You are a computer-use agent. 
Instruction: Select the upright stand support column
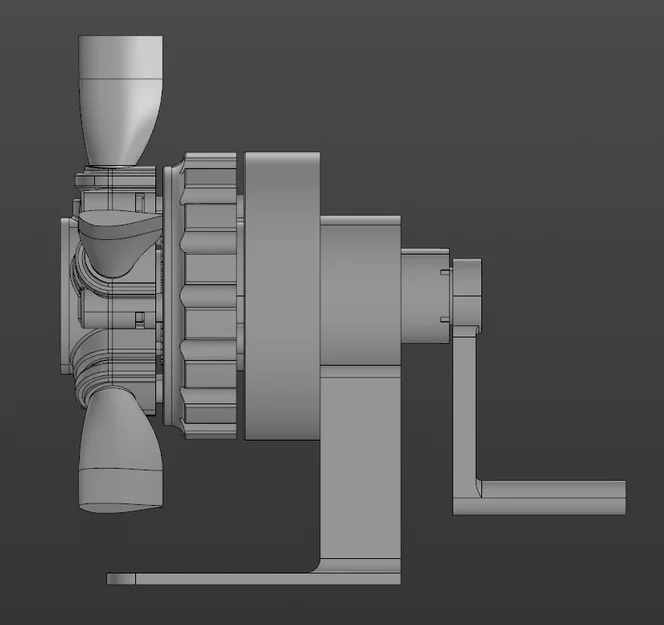coord(360,469)
